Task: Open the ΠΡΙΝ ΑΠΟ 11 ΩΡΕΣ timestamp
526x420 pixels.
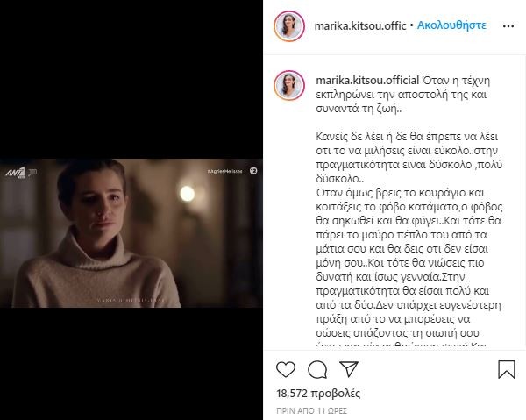Action: (311, 411)
